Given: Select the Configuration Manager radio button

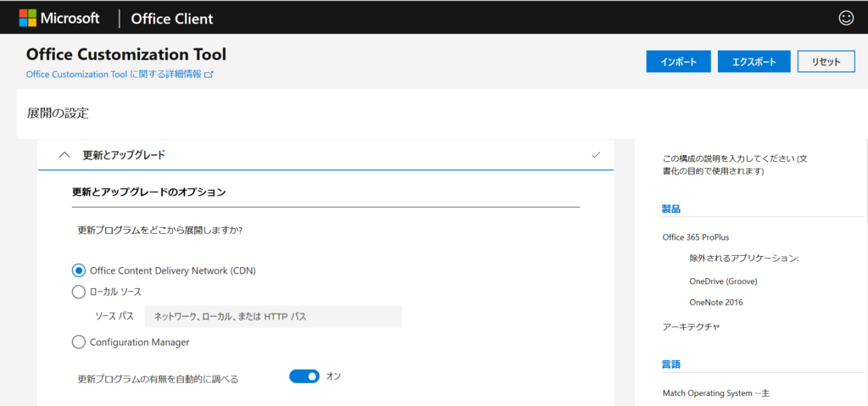Looking at the screenshot, I should tap(79, 342).
